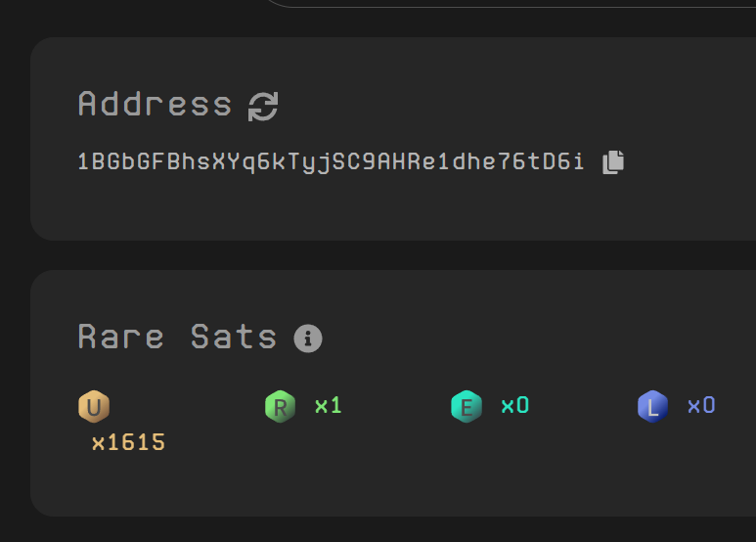Select the 1BGbGFBhsXYq6k… address text
The image size is (756, 542).
(331, 162)
